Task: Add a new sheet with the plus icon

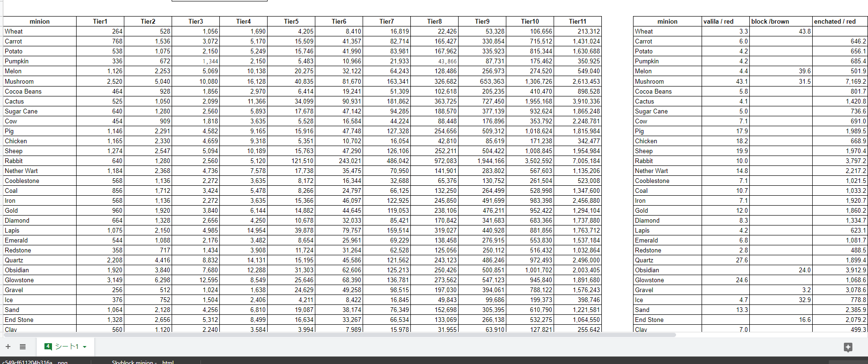Action: click(8, 347)
